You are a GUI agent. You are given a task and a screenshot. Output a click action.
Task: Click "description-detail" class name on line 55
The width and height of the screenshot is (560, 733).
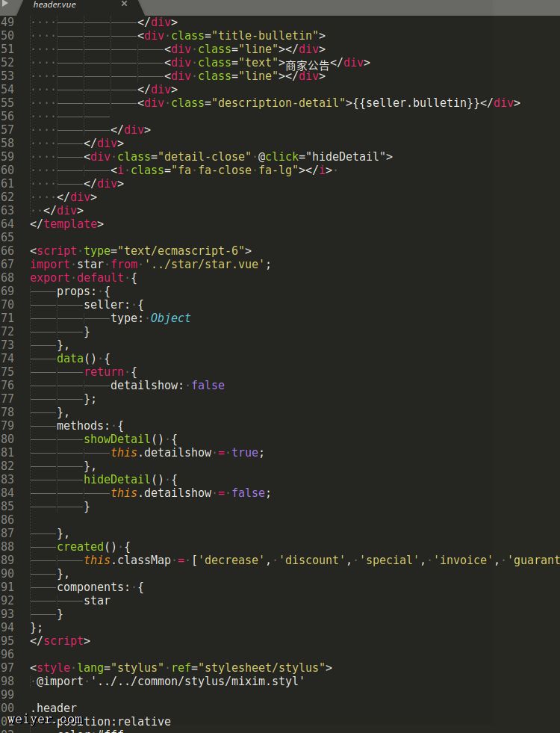pos(279,103)
